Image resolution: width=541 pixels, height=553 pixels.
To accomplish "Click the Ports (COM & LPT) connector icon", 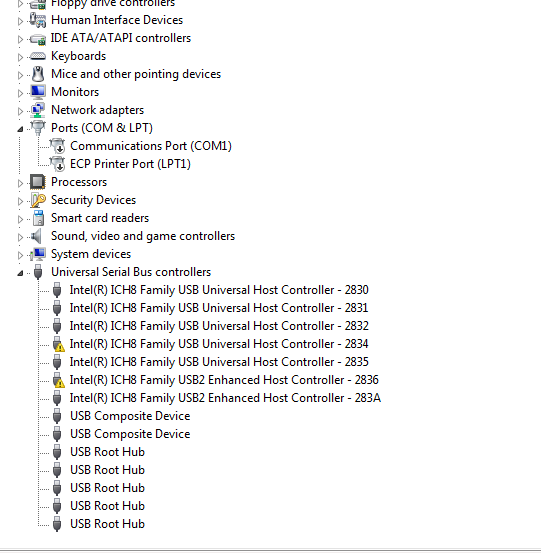I will pyautogui.click(x=38, y=128).
